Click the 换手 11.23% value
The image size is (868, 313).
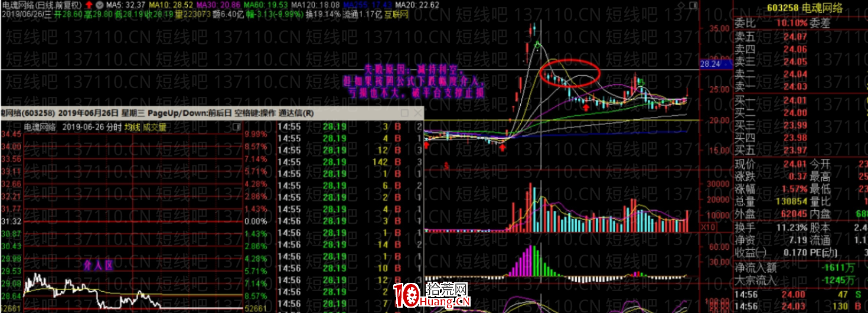(x=791, y=227)
